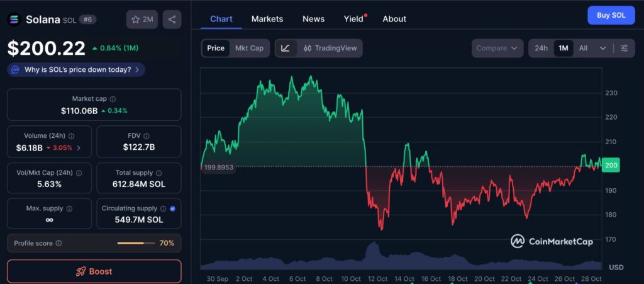Screen dimensions: 644x284
Task: Select All time range
Action: click(583, 48)
